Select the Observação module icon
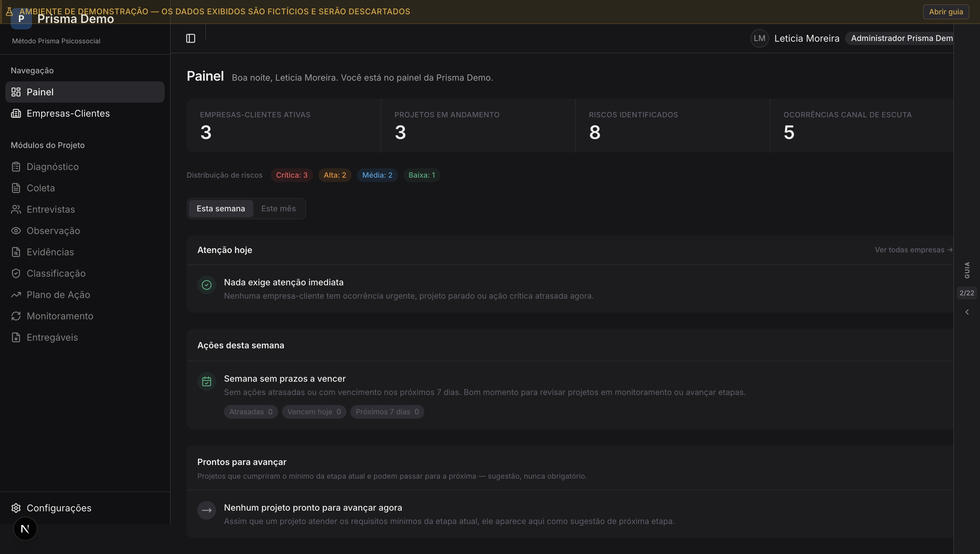 pos(16,231)
